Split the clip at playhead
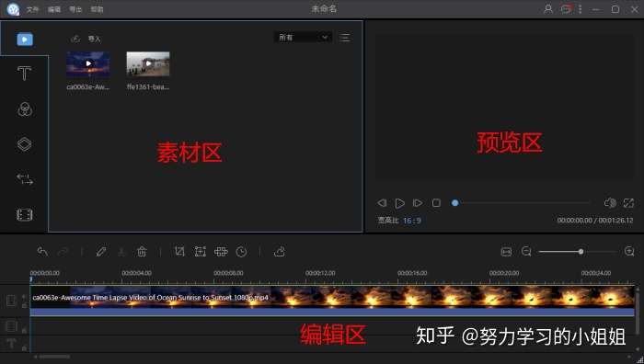Screen dimensions: 644x364 tap(121, 252)
